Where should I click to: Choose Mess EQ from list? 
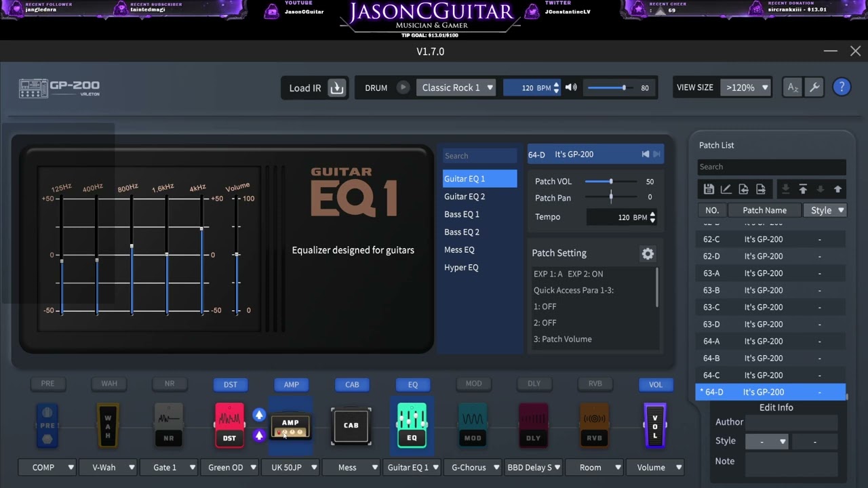pyautogui.click(x=479, y=249)
